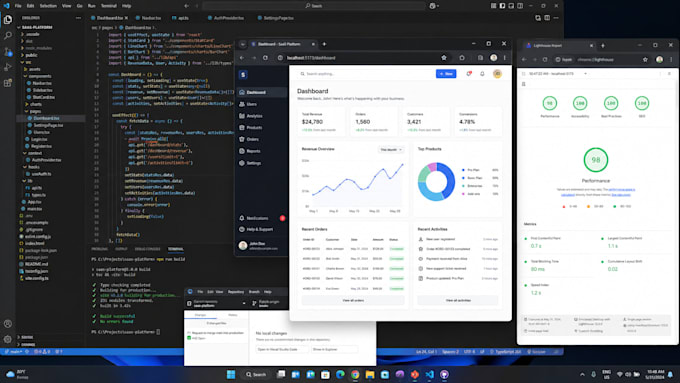Click the Settings gear in dashboard sidebar
The image size is (680, 383).
[x=242, y=163]
